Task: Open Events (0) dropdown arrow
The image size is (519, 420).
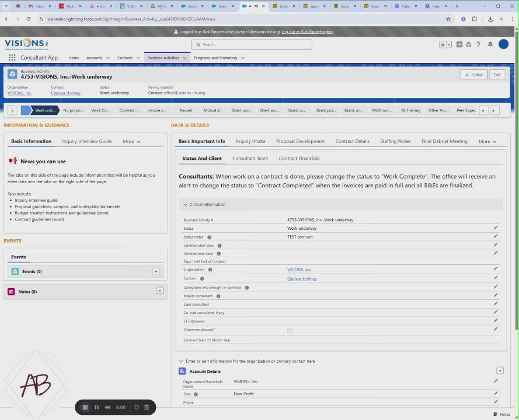Action: [155, 271]
